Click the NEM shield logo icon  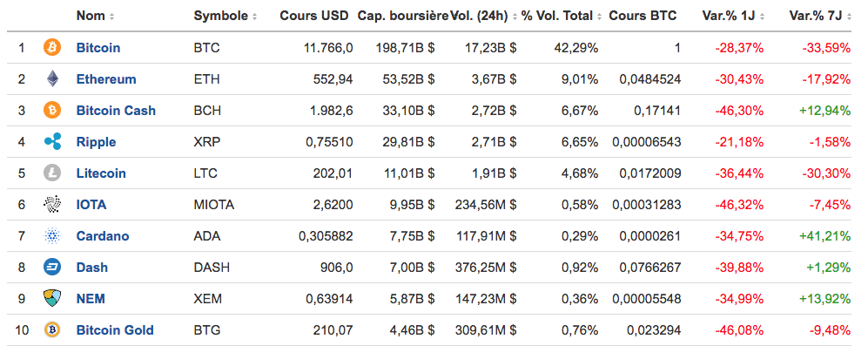tap(52, 298)
